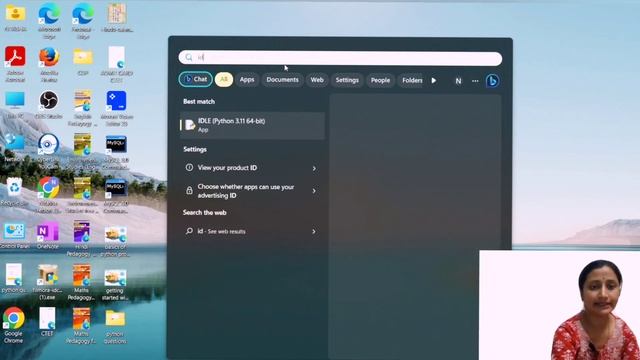Launch Mozilla Firefox from desktop
Screen dimensions: 640x360
click(x=49, y=63)
